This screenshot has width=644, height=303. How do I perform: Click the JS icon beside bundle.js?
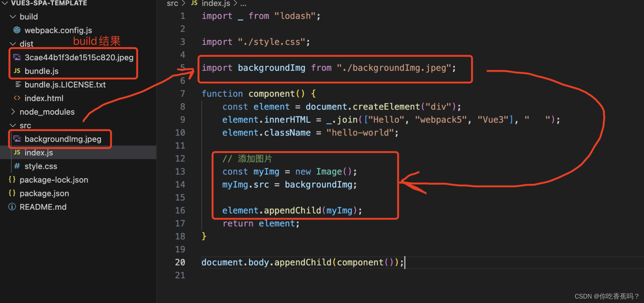point(17,71)
